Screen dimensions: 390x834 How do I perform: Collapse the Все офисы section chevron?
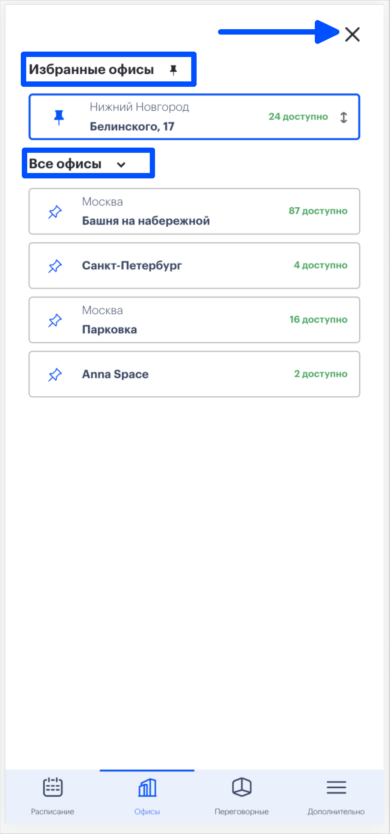coord(121,165)
